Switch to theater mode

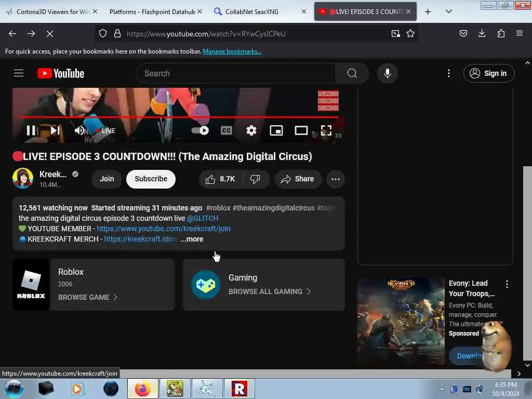pyautogui.click(x=301, y=130)
